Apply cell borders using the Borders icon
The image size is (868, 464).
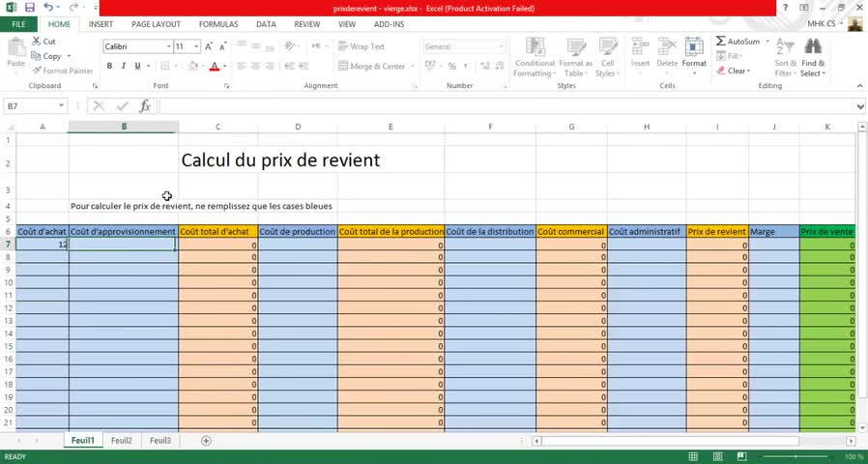pyautogui.click(x=165, y=66)
